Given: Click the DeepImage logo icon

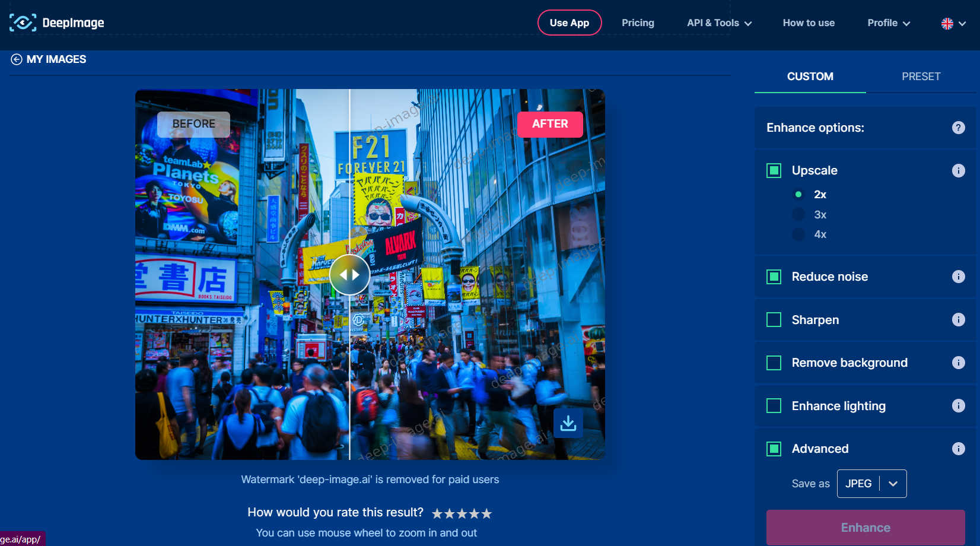Looking at the screenshot, I should coord(23,23).
